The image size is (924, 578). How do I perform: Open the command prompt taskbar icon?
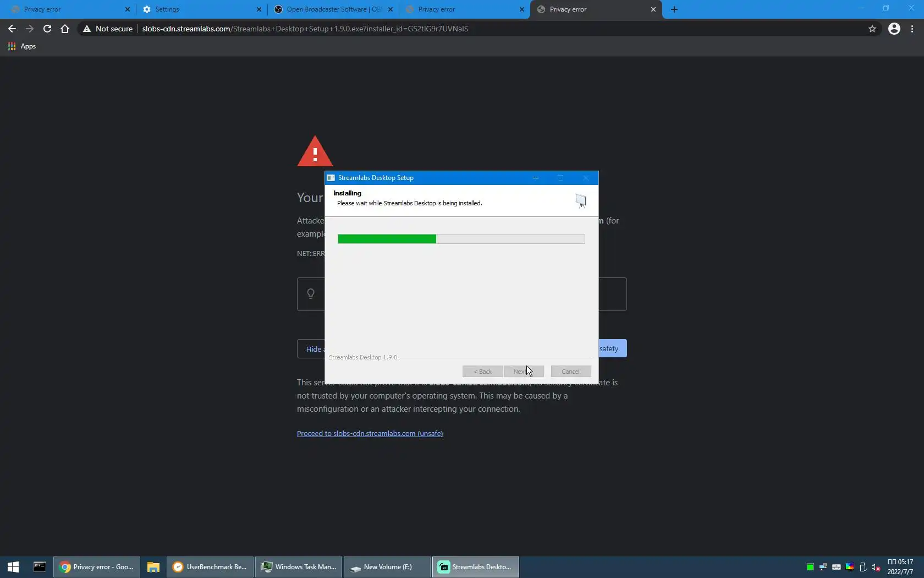tap(40, 567)
